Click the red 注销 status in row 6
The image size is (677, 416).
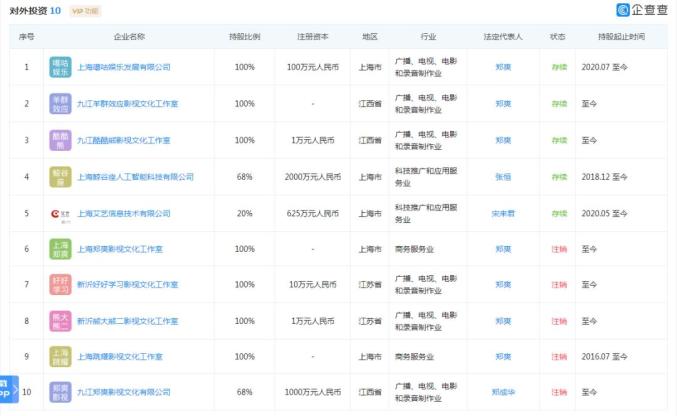(559, 249)
